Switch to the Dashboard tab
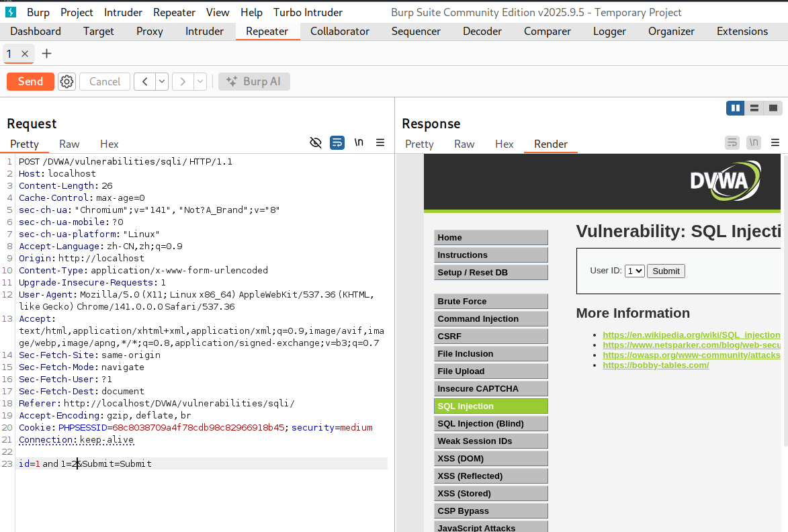The height and width of the screenshot is (532, 788). (x=36, y=31)
